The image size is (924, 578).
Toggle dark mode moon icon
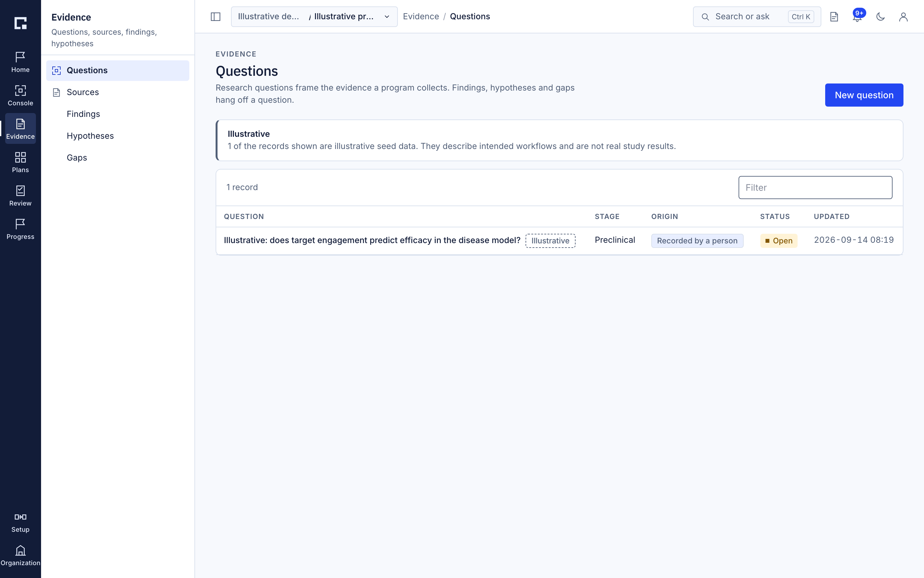(880, 16)
